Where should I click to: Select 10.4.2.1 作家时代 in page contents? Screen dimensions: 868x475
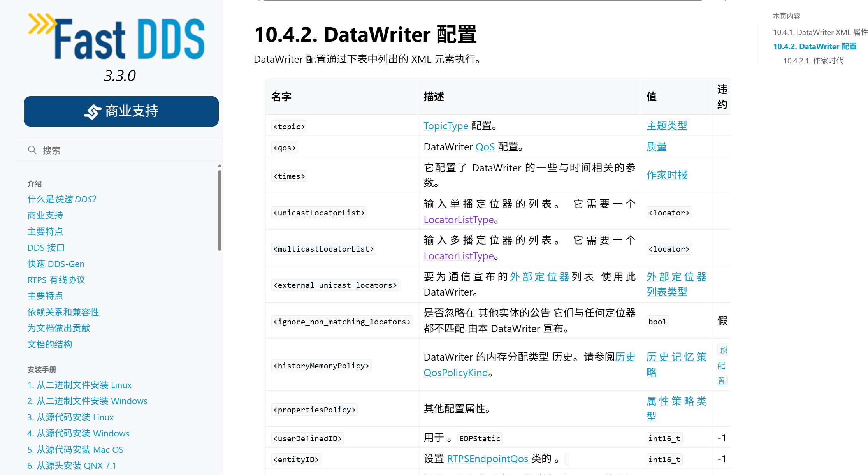pyautogui.click(x=813, y=61)
